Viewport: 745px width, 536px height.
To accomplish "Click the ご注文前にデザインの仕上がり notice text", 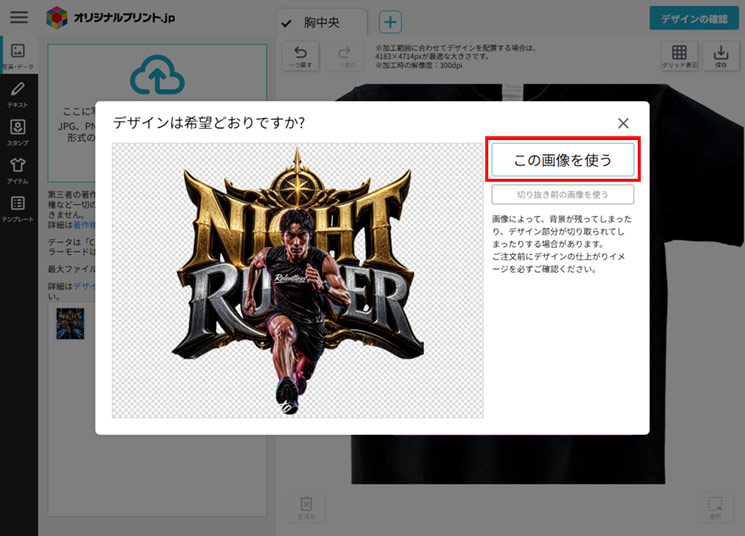I will 558,263.
